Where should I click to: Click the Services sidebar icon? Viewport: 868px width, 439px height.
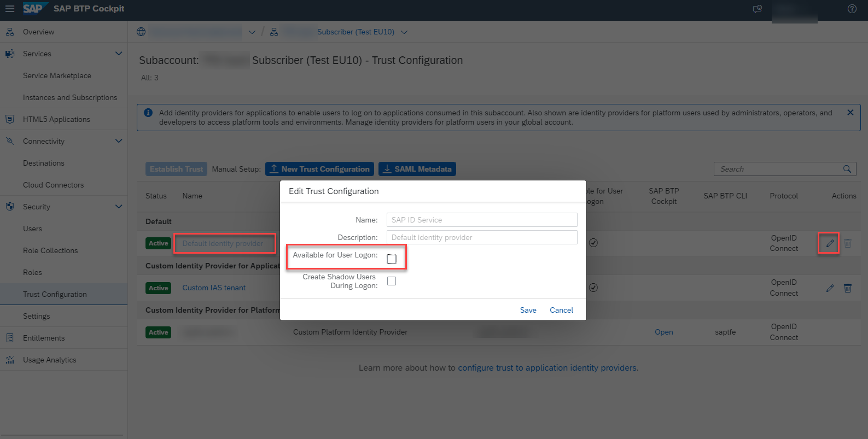pyautogui.click(x=10, y=54)
